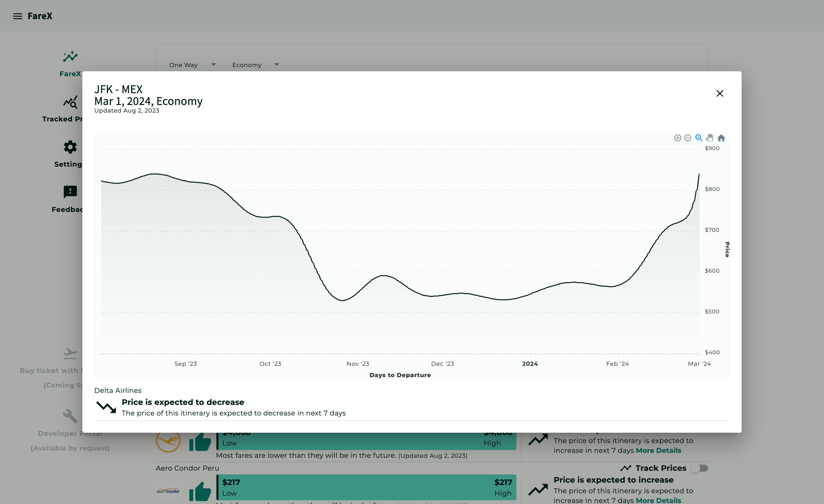Viewport: 824px width, 504px height.
Task: Click the chart zoom in icon
Action: [x=677, y=138]
